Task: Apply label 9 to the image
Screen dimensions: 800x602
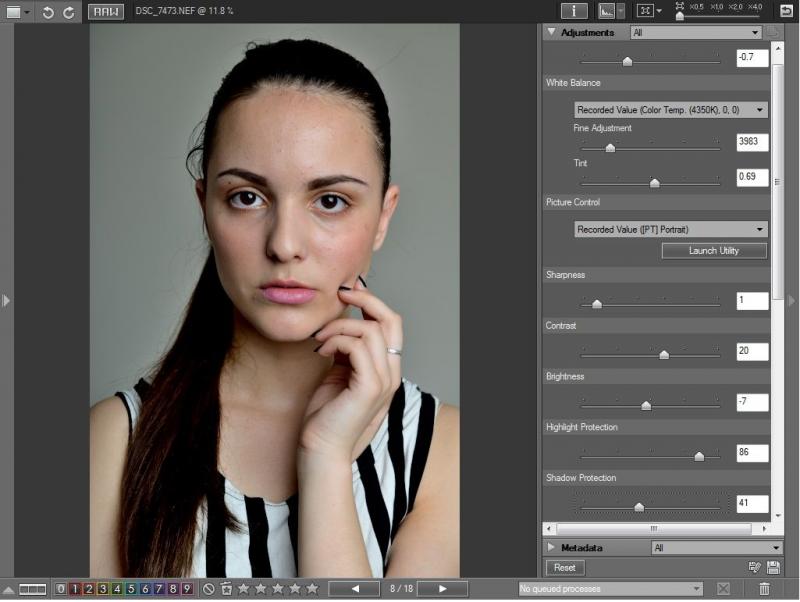Action: coord(187,589)
